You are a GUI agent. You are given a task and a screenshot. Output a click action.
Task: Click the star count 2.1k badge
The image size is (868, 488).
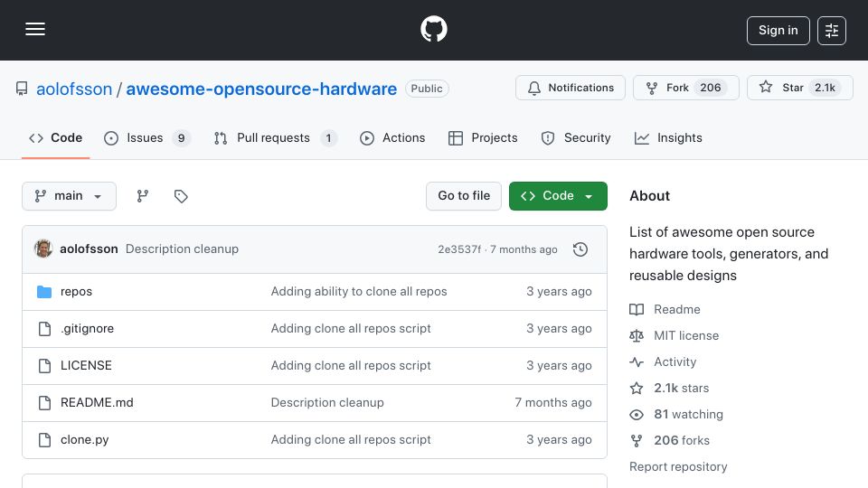tap(825, 88)
